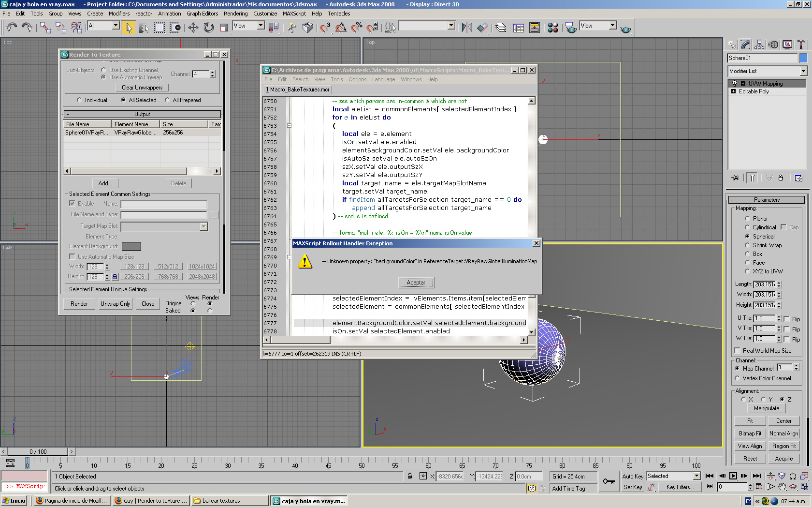Screen dimensions: 812x508
Task: Open the Curve Editor icon
Action: tap(519, 28)
